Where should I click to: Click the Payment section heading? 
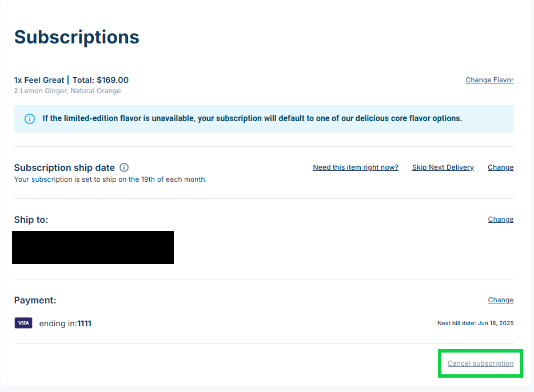click(35, 301)
